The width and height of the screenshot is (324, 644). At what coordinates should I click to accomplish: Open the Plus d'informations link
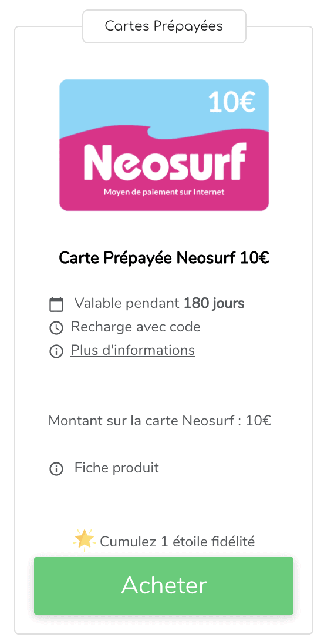click(x=133, y=350)
